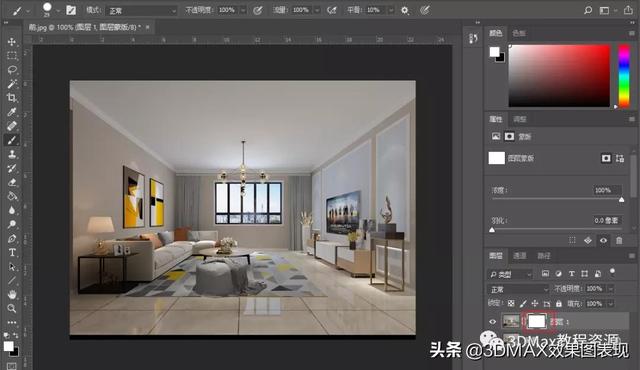This screenshot has height=370, width=640.
Task: Open the brush settings panel toggle icon
Action: pos(71,10)
